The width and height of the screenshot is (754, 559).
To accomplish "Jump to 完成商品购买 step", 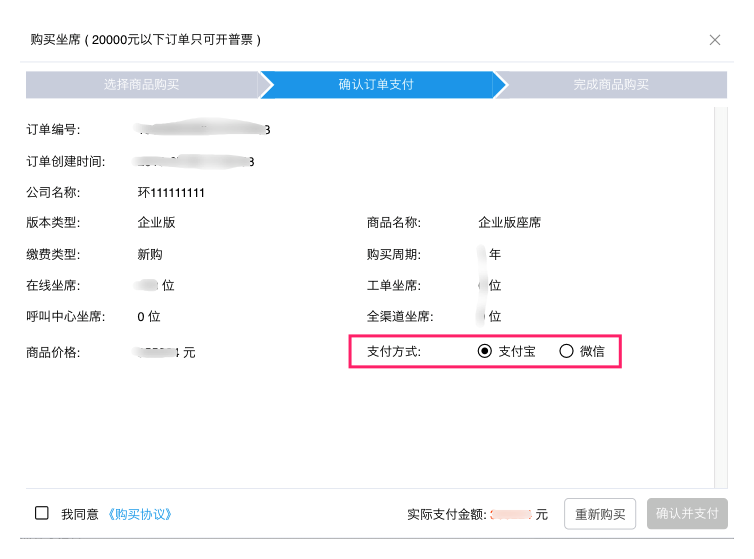I will coord(611,85).
